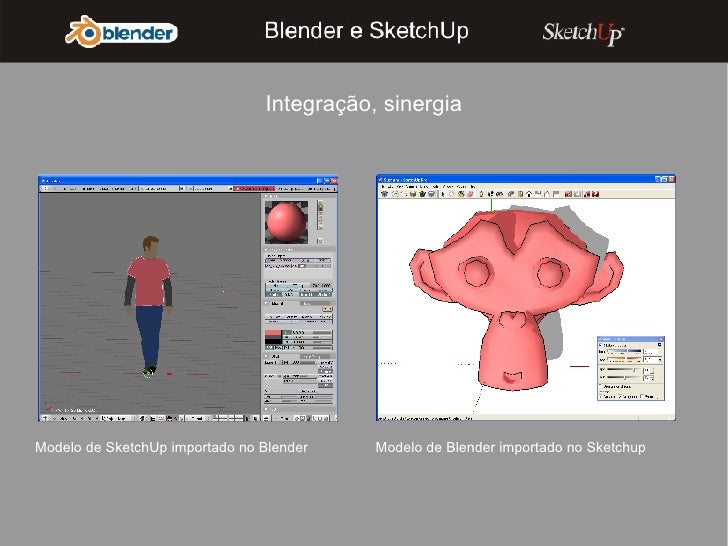Viewport: 728px width, 546px height.
Task: Click the red diffuse color swatch in Blender
Action: [273, 333]
